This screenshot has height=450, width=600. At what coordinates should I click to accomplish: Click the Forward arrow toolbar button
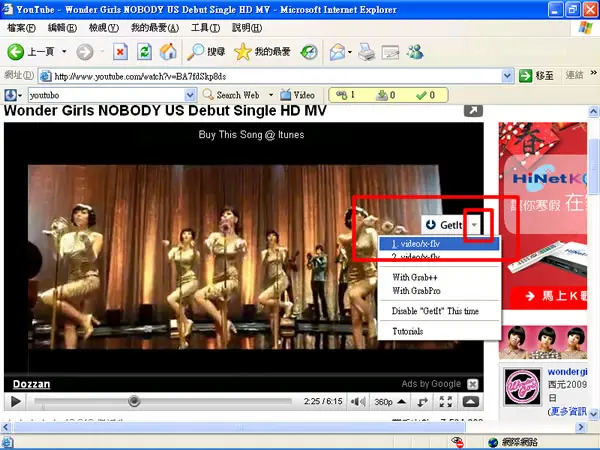click(x=85, y=52)
